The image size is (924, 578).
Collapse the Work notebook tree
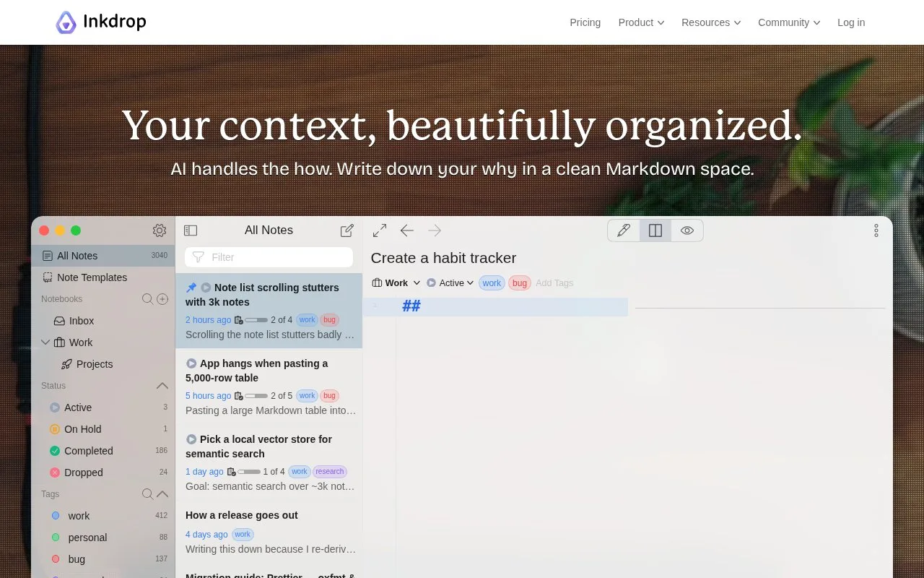tap(45, 342)
